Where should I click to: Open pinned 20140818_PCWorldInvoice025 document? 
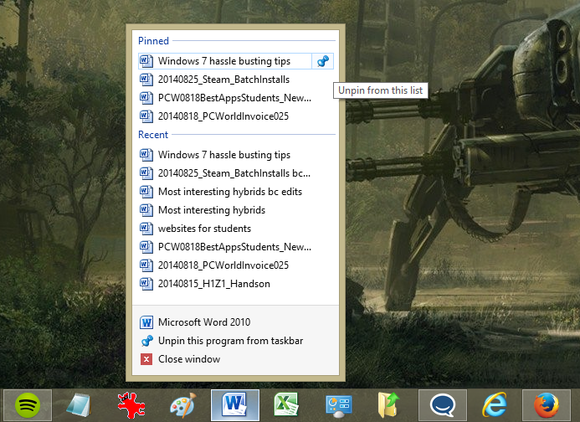point(225,116)
